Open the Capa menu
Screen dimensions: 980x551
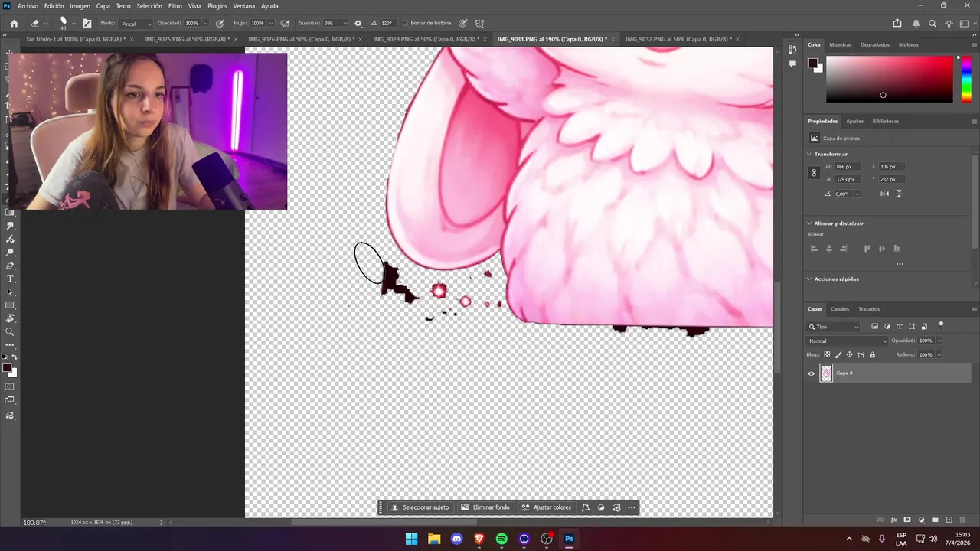point(103,5)
